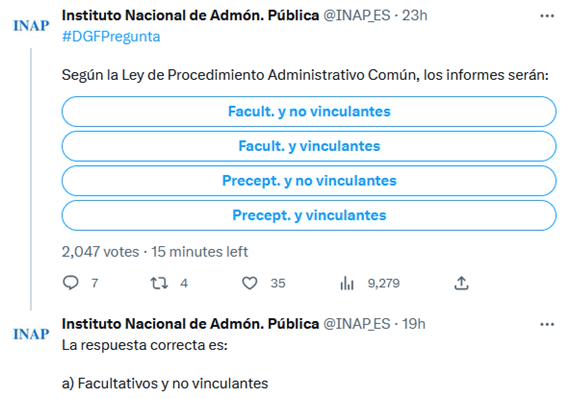Open the tweet analytics bar chart icon
The image size is (571, 399).
tap(347, 283)
